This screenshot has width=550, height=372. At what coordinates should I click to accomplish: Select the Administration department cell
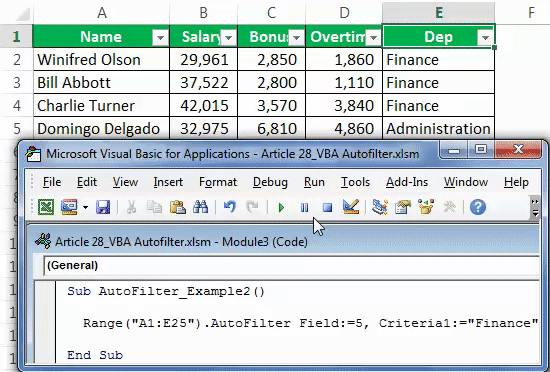click(438, 129)
